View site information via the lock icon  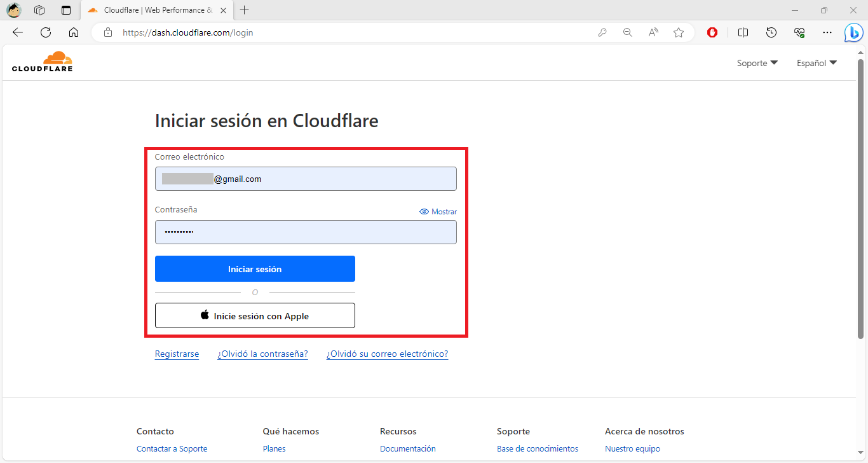pos(108,32)
